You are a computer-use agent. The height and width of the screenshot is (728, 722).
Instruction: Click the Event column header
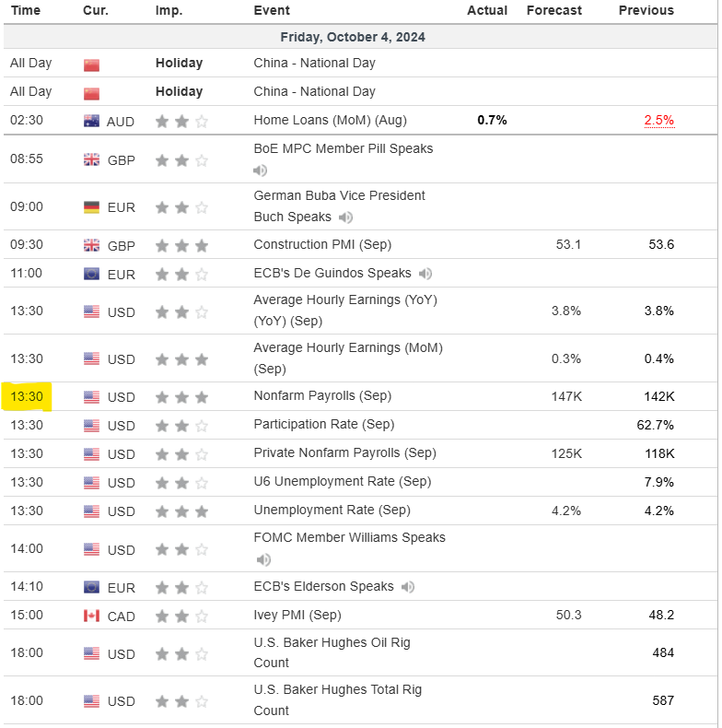tap(272, 10)
